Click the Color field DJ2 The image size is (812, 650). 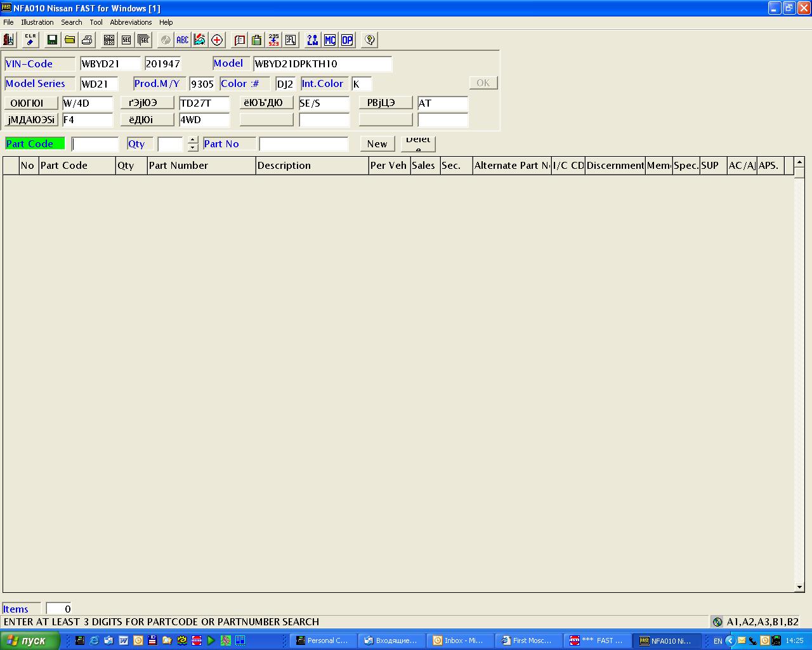285,84
